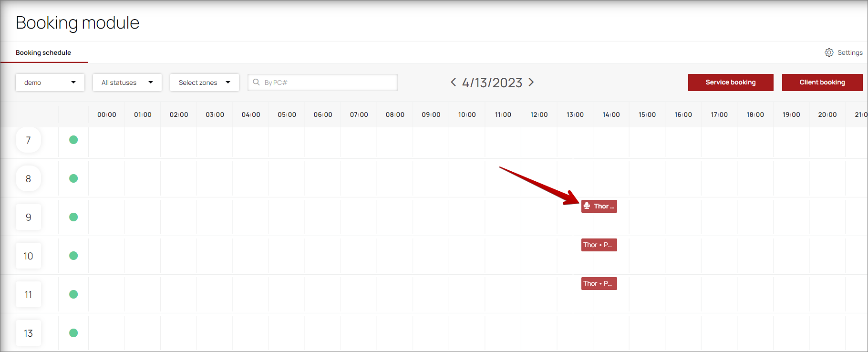Click green status dot for PC 8
The height and width of the screenshot is (352, 868).
click(73, 178)
